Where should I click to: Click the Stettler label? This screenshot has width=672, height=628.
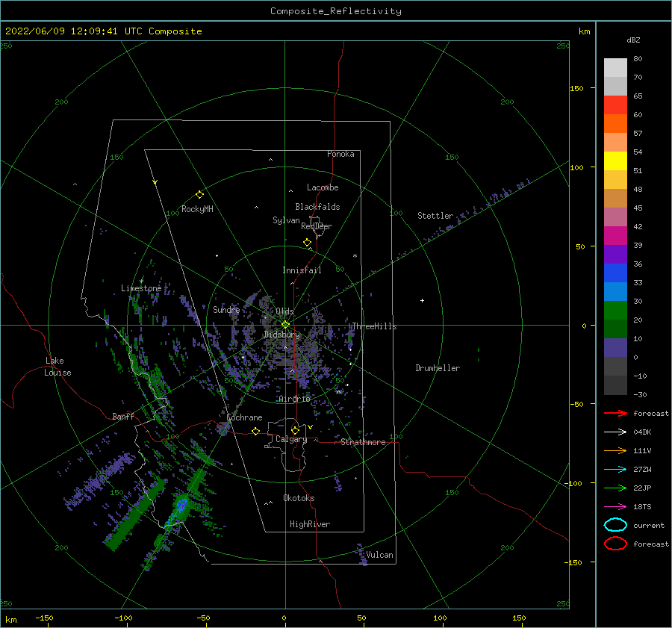click(435, 216)
